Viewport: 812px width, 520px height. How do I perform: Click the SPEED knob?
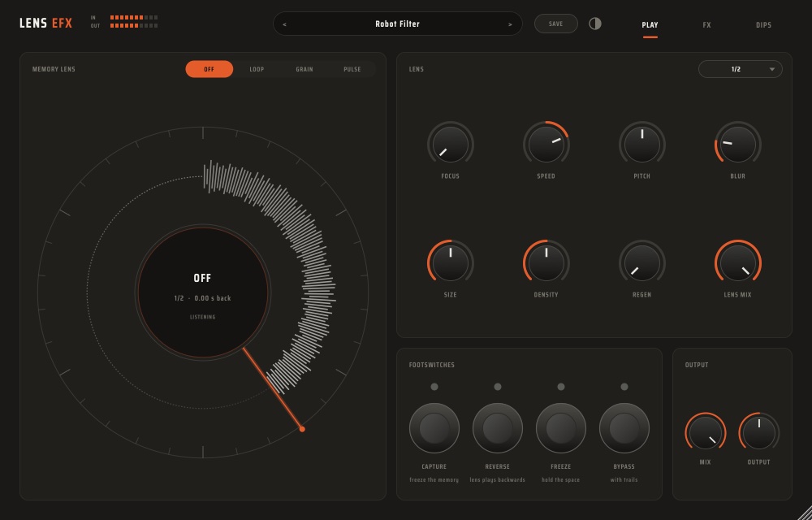click(546, 145)
